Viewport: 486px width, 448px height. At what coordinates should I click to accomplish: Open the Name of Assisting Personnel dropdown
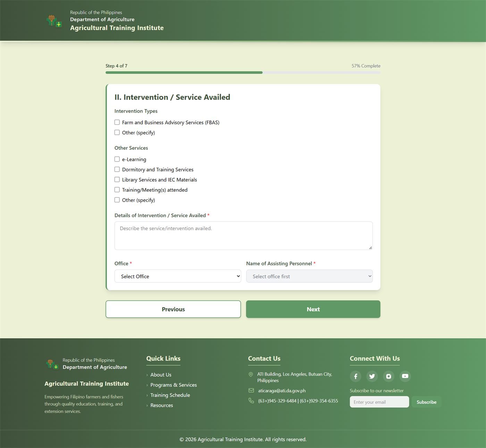(309, 276)
